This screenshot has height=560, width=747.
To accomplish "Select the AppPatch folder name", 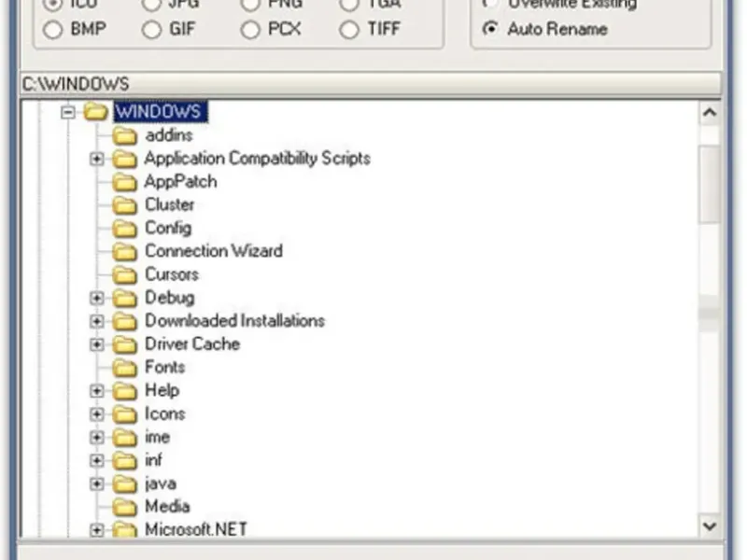I will coord(180,182).
